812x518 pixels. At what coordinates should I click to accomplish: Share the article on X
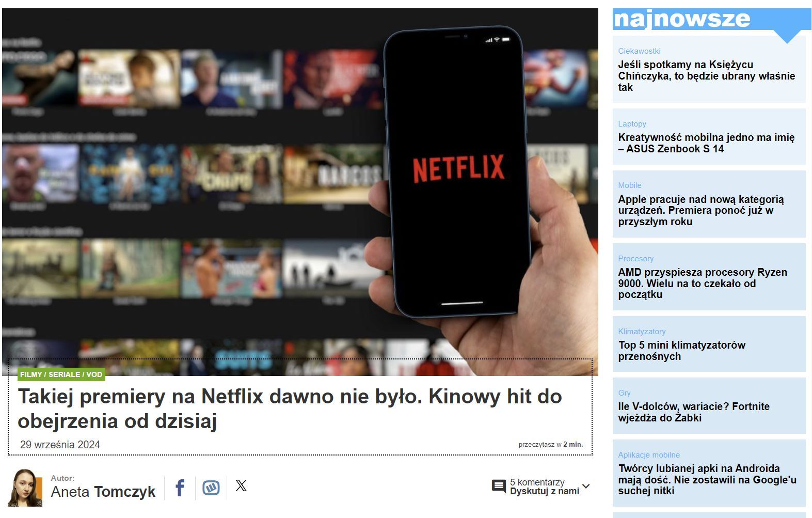pyautogui.click(x=241, y=485)
